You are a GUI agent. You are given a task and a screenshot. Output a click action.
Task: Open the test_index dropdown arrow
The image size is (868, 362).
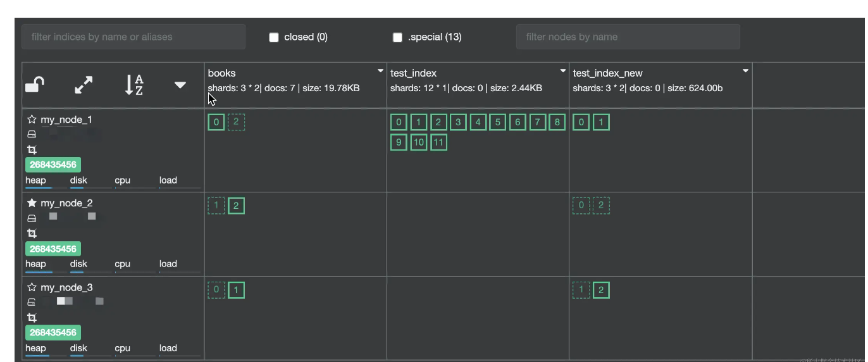(x=562, y=70)
